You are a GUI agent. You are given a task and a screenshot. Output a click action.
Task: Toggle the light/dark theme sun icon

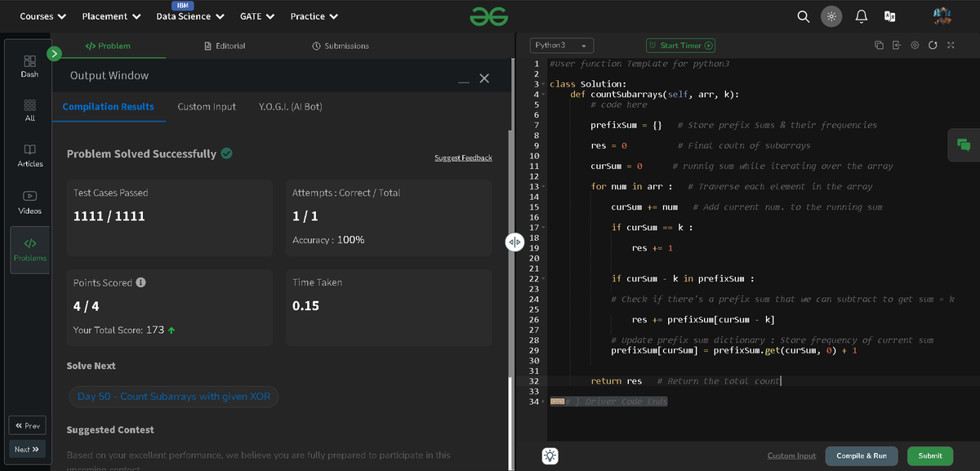[831, 16]
